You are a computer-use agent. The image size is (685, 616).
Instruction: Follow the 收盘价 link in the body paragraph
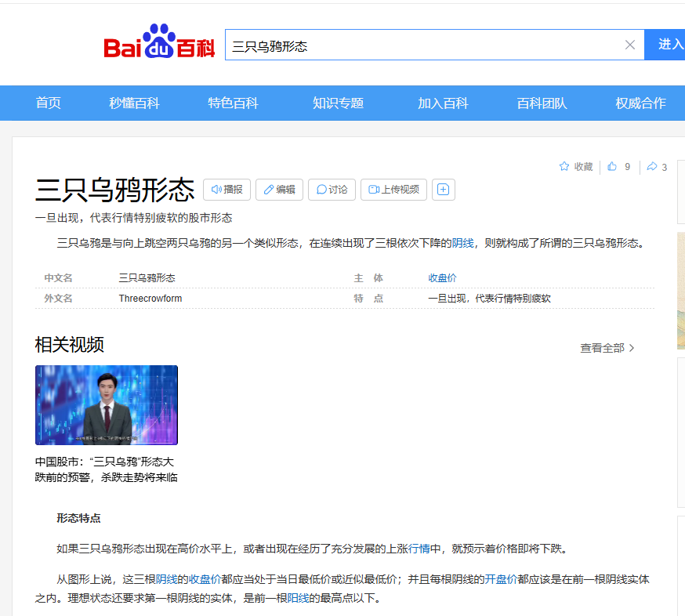(205, 579)
